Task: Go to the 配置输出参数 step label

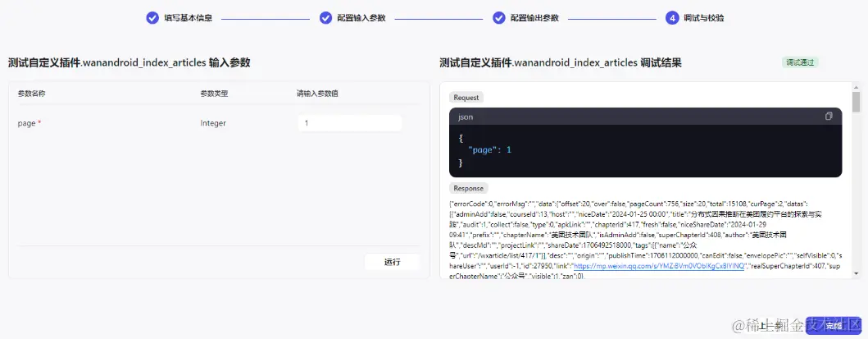Action: [534, 18]
